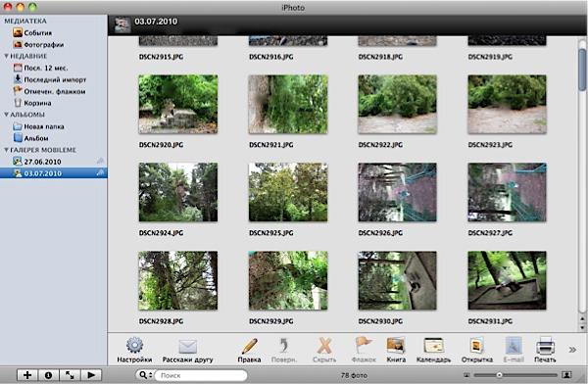This screenshot has height=384, width=588.
Task: Select photo DSCN2930.JPG thumbnail
Action: pos(398,280)
